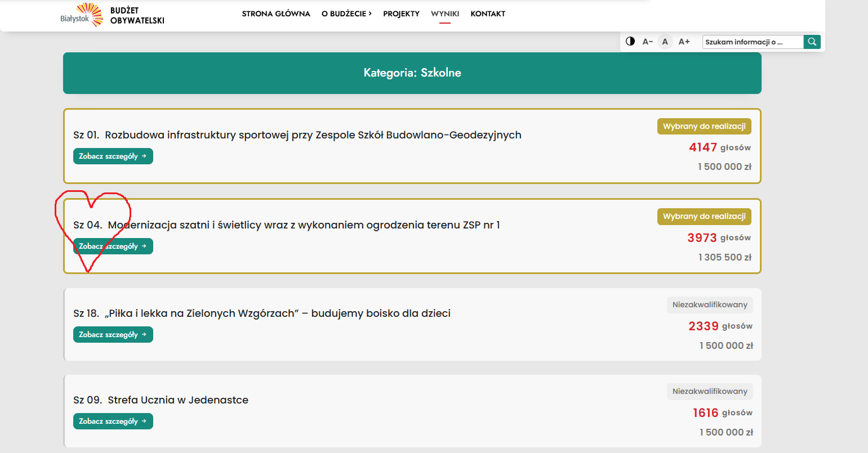View details of project Sz 01
Screen dimensions: 868x453
pos(113,156)
